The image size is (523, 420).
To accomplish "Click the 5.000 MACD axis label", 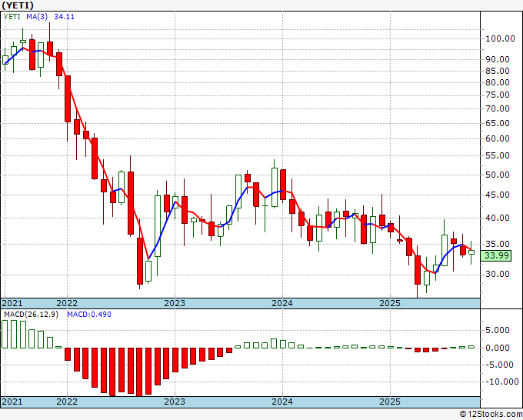I will coord(498,330).
